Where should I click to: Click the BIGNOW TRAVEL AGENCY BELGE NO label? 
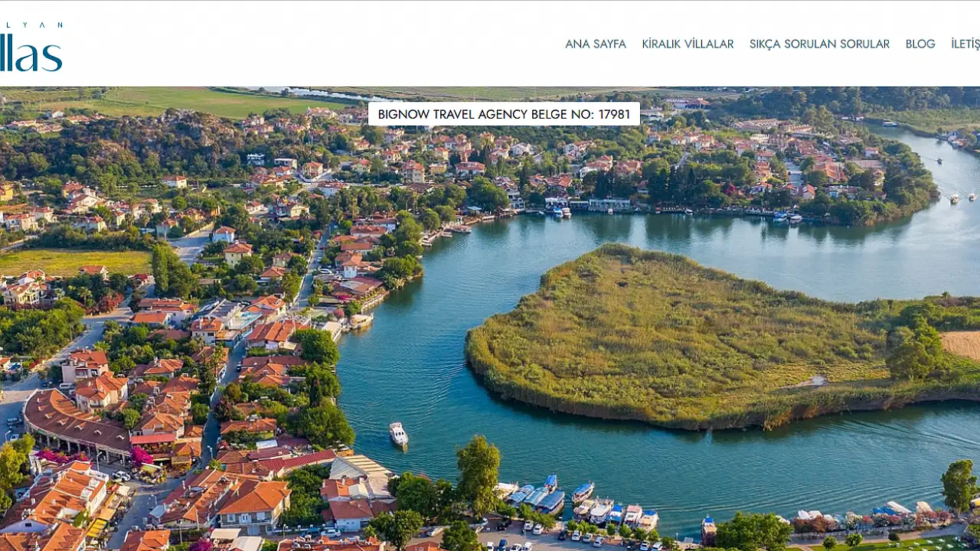tap(504, 114)
